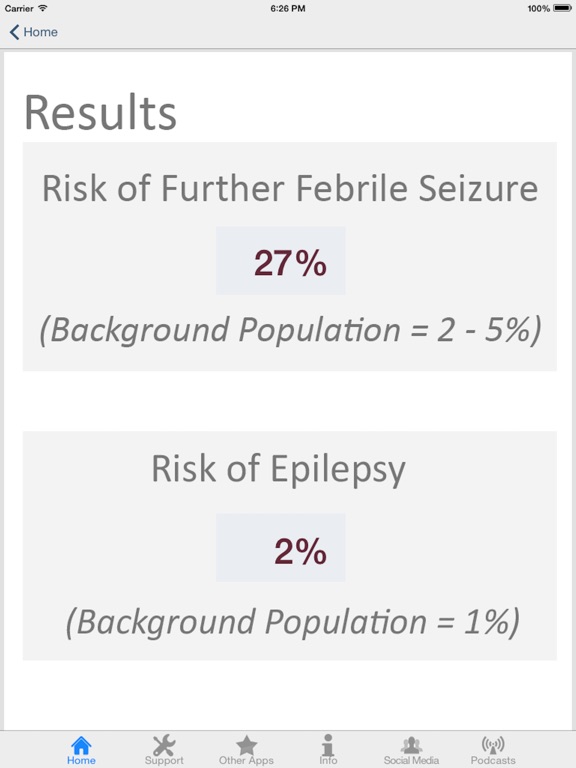This screenshot has width=576, height=768.
Task: Open the Podcasts broadcast icon
Action: click(493, 745)
